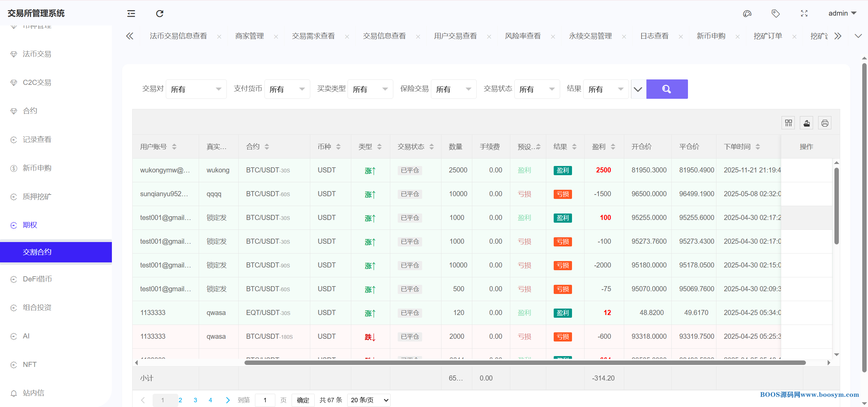Click the export table icon
Image resolution: width=868 pixels, height=407 pixels.
[x=807, y=123]
